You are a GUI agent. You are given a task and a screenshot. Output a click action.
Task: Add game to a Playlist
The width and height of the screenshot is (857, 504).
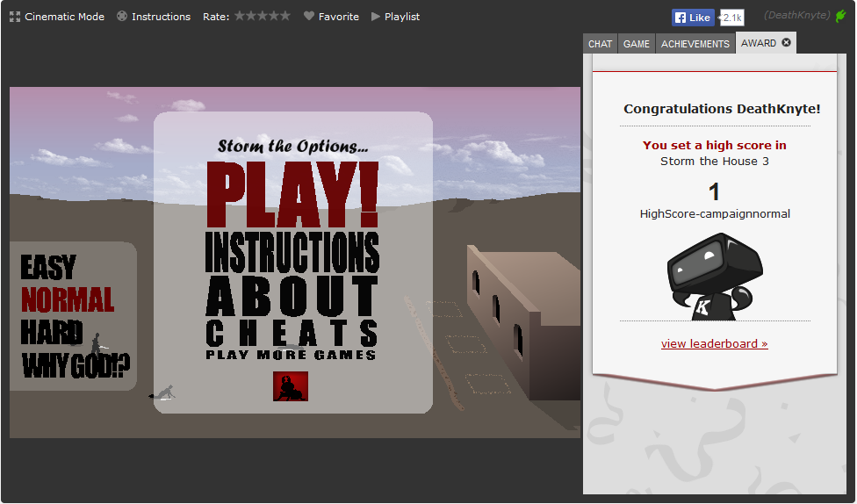(395, 17)
